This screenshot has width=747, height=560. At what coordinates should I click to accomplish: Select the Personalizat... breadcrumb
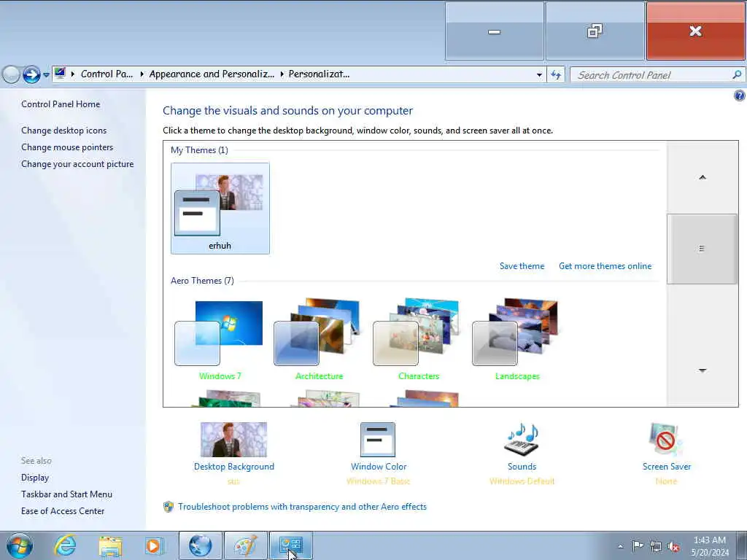[319, 74]
